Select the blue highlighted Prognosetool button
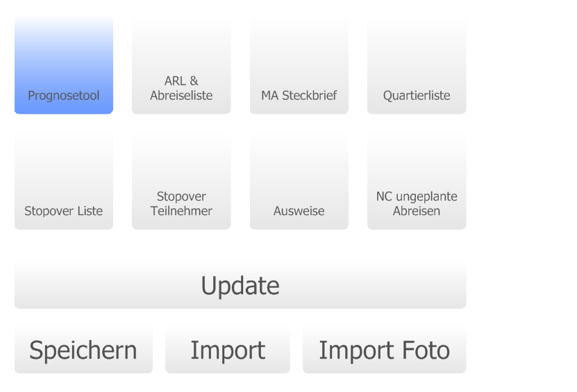 coord(64,66)
